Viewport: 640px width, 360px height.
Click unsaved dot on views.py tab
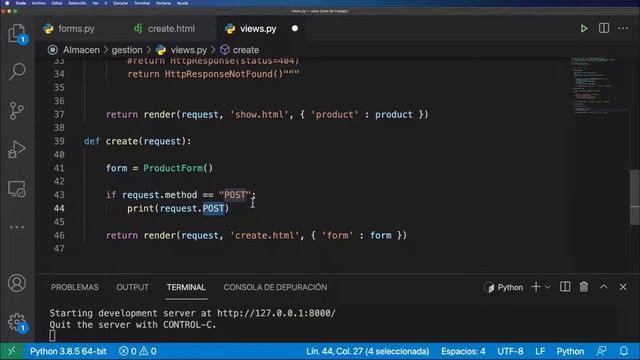pos(295,29)
